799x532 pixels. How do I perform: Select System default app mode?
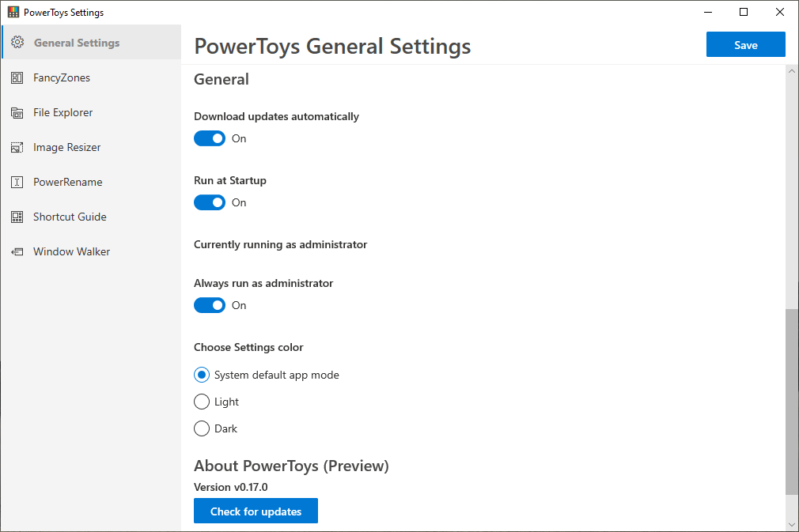click(x=202, y=375)
